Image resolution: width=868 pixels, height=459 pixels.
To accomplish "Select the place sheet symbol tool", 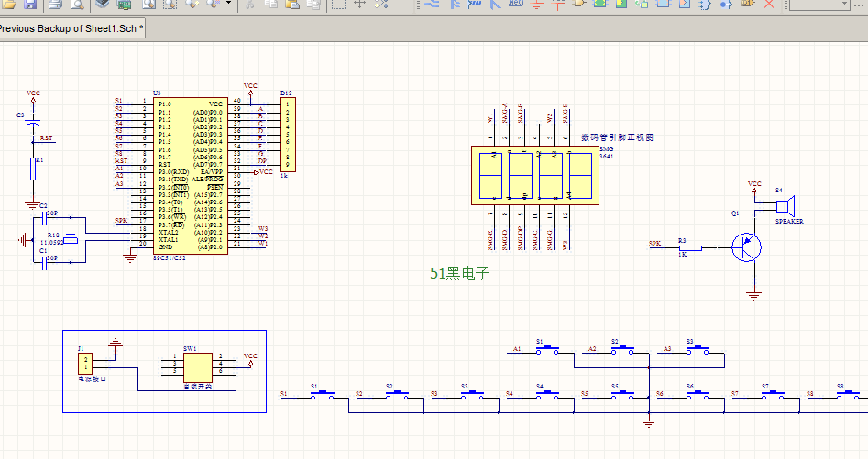I will coord(600,5).
